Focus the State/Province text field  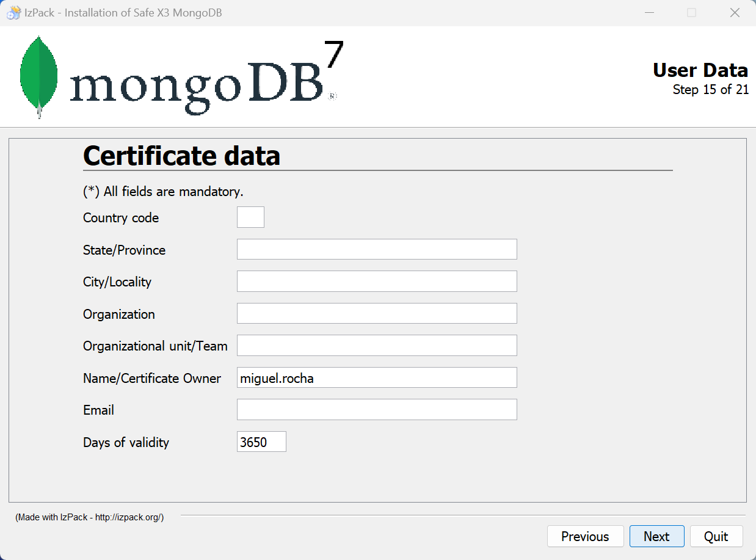(x=377, y=250)
